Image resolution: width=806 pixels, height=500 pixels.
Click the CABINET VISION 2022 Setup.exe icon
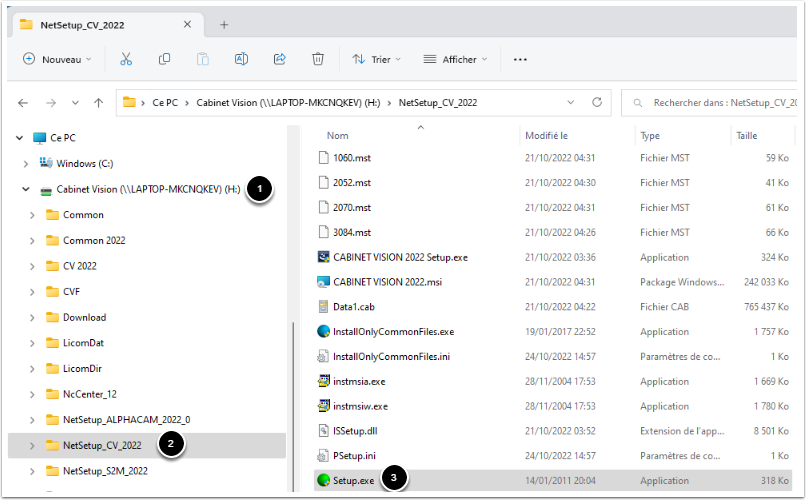coord(323,257)
